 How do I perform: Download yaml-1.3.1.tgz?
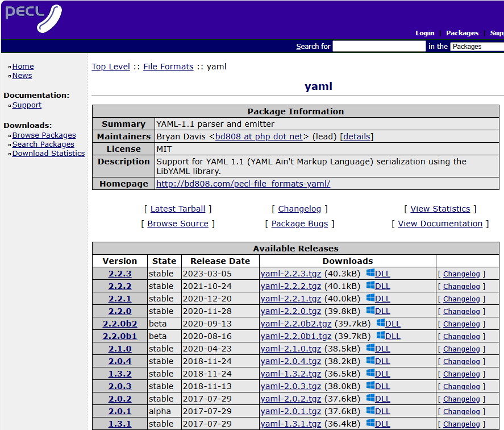[x=290, y=424]
